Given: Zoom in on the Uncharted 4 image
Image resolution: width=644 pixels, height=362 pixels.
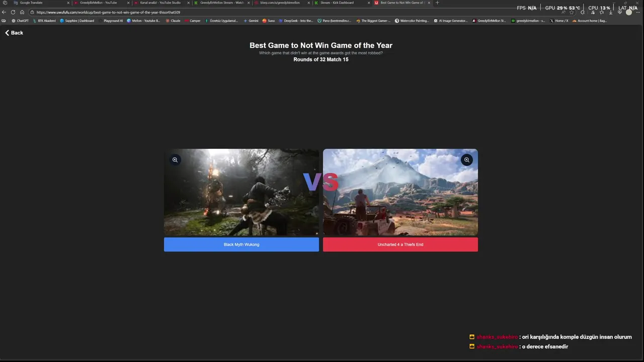Looking at the screenshot, I should tap(467, 160).
